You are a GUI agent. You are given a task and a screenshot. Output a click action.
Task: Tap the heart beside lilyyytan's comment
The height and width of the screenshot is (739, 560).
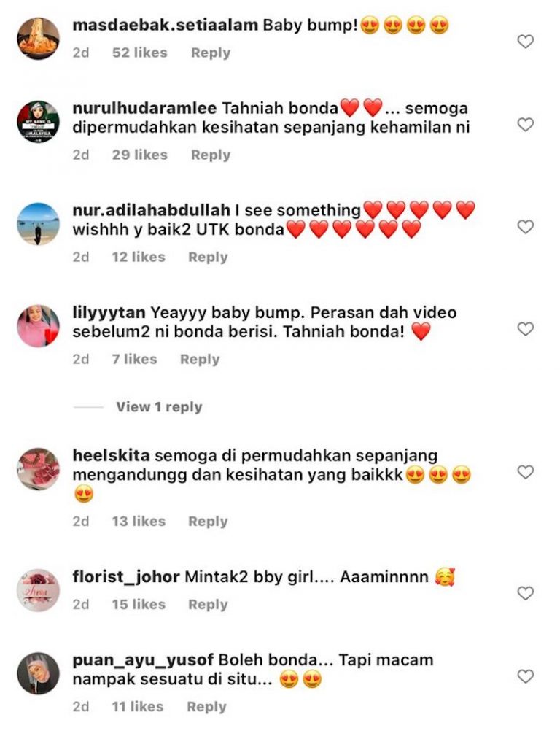click(x=525, y=328)
